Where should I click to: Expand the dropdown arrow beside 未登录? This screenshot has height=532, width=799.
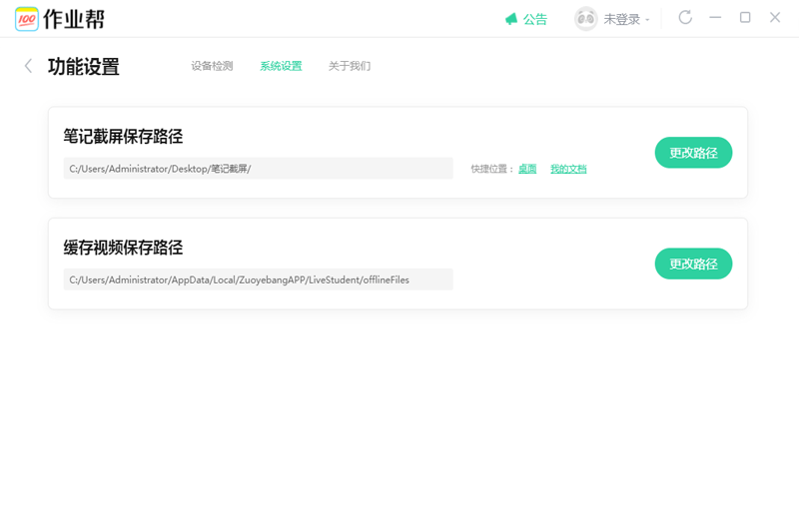(x=647, y=20)
